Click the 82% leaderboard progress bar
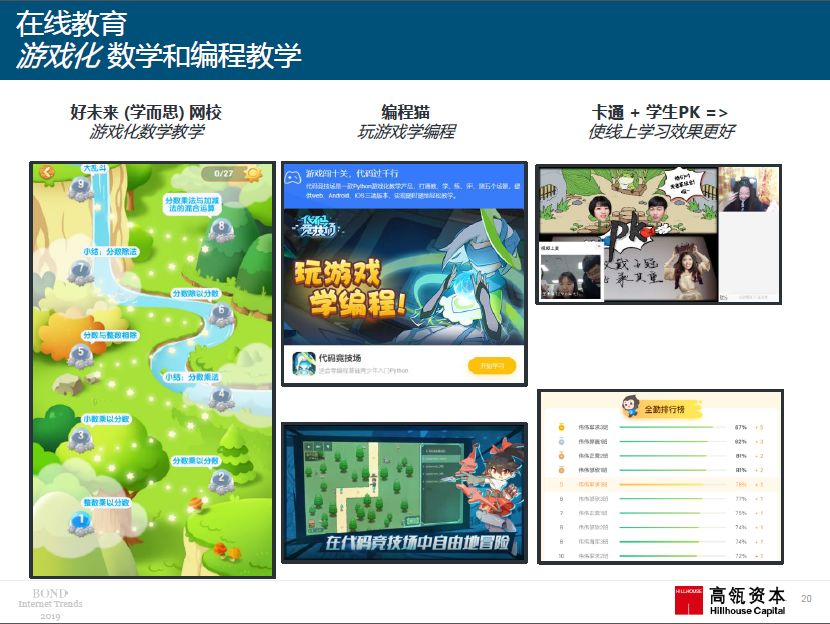 (x=673, y=441)
